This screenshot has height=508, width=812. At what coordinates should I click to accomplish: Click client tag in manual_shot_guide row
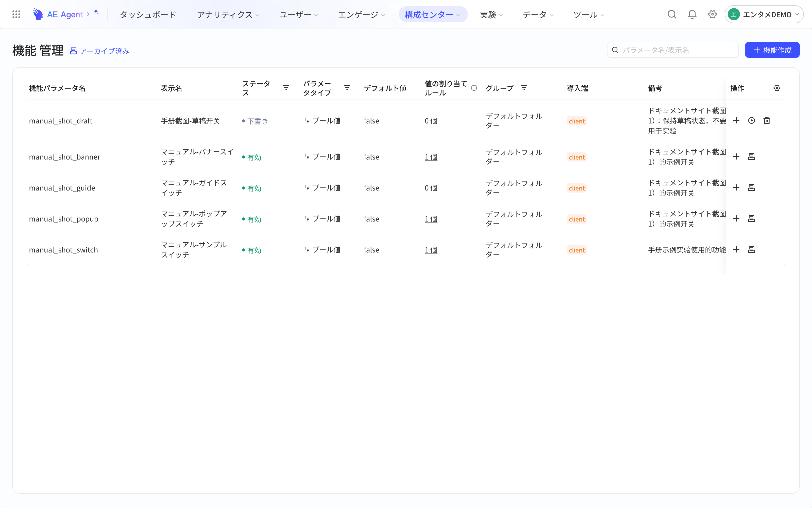577,188
